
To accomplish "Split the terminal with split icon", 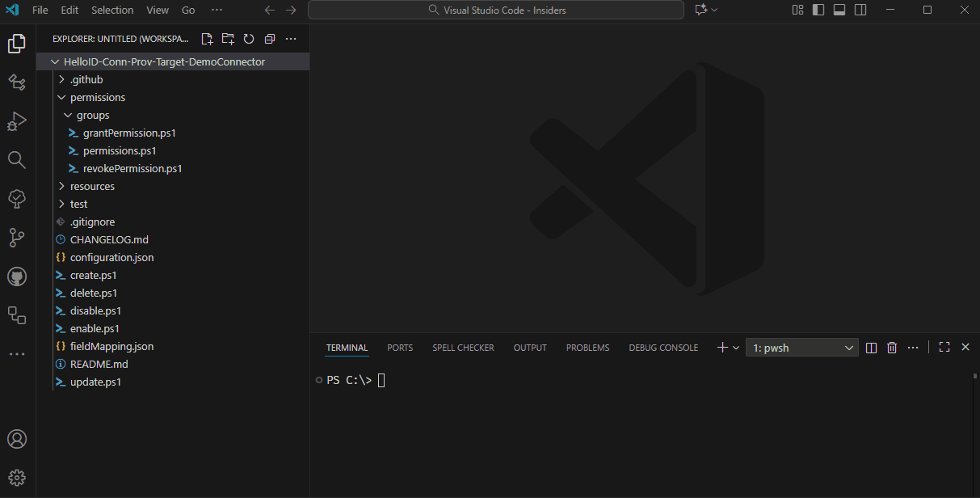I will (871, 348).
